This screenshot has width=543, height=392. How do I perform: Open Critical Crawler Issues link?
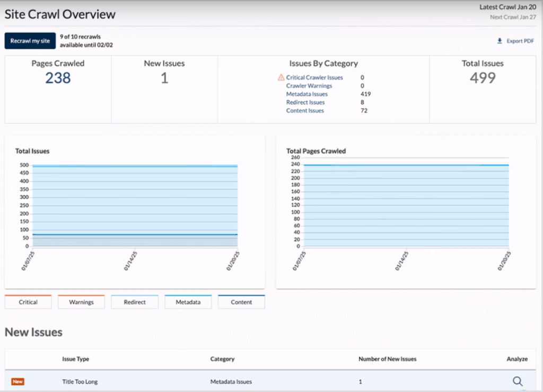click(314, 77)
